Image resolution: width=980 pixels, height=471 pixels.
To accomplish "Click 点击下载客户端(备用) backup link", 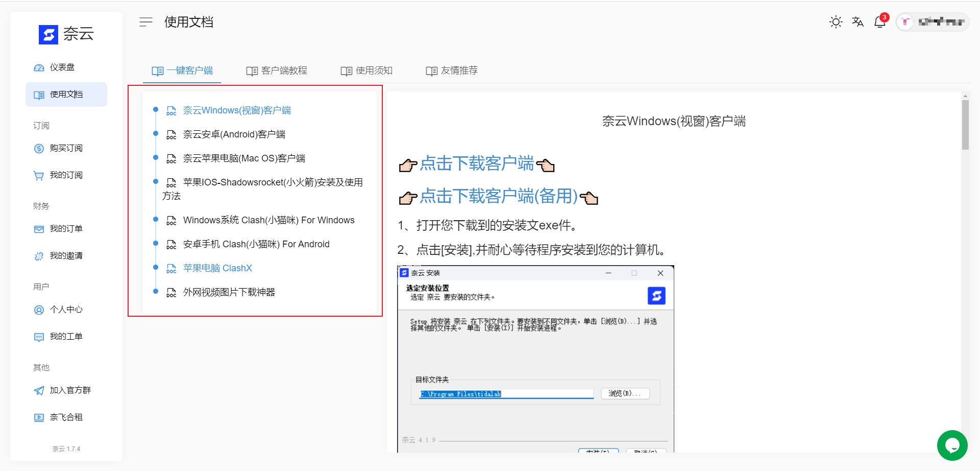I will (x=499, y=196).
